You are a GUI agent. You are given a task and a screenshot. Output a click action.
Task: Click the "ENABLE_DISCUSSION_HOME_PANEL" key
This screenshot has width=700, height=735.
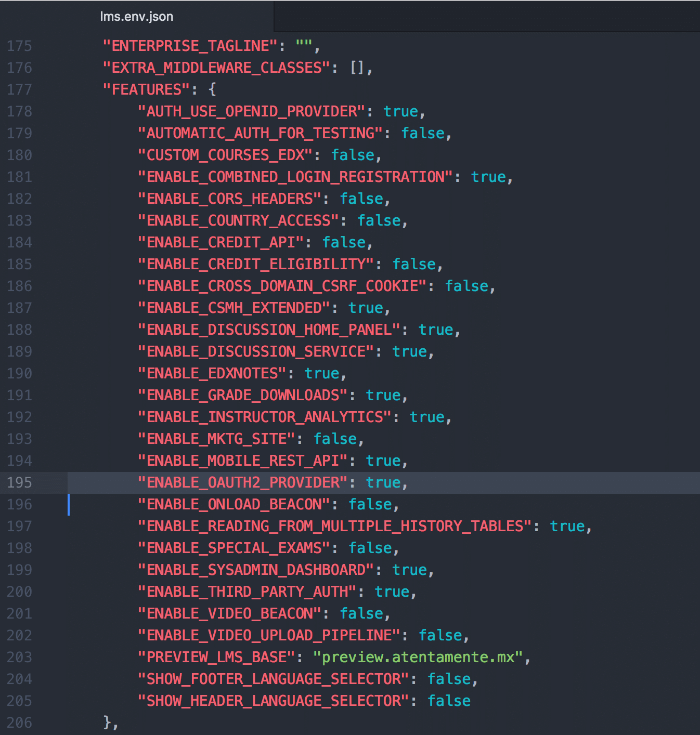coord(270,330)
